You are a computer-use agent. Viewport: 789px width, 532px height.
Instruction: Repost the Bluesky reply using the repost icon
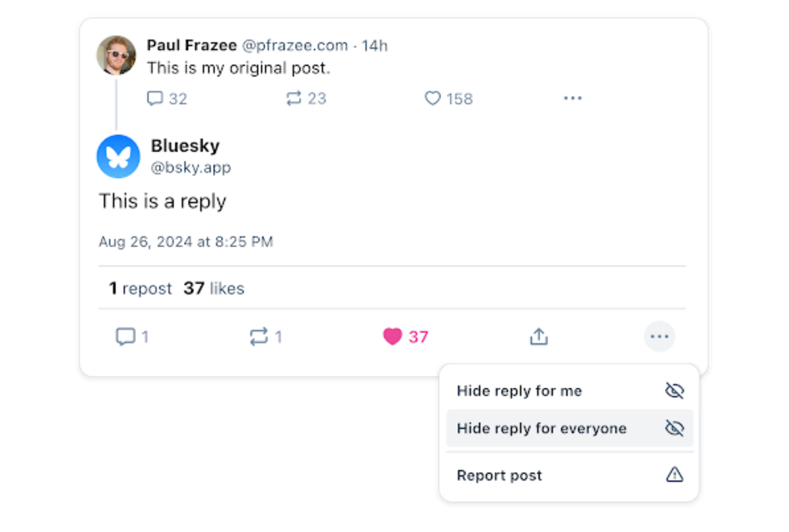(259, 336)
